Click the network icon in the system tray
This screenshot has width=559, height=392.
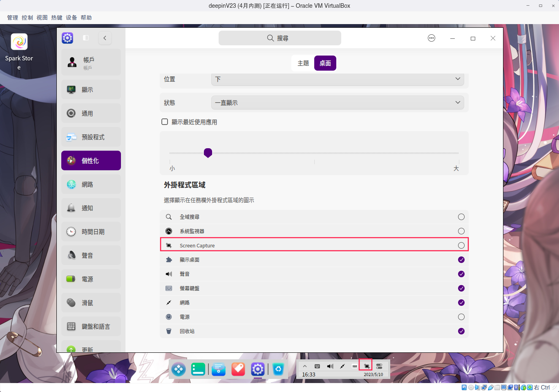pyautogui.click(x=342, y=366)
